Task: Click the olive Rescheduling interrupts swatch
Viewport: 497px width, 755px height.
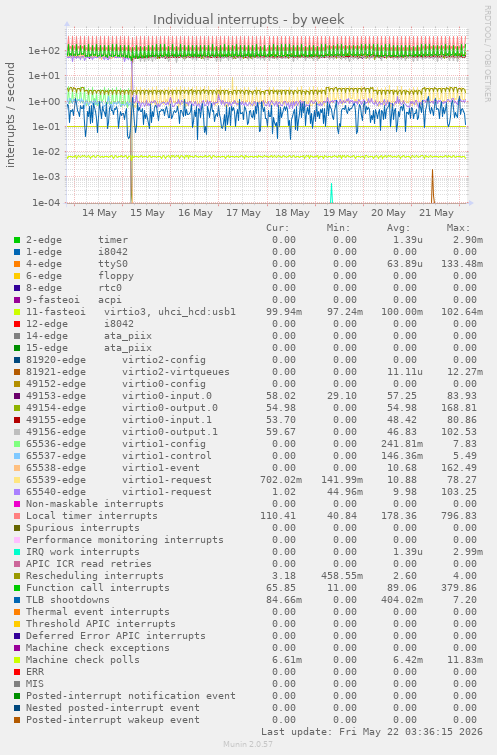Action: [17, 576]
